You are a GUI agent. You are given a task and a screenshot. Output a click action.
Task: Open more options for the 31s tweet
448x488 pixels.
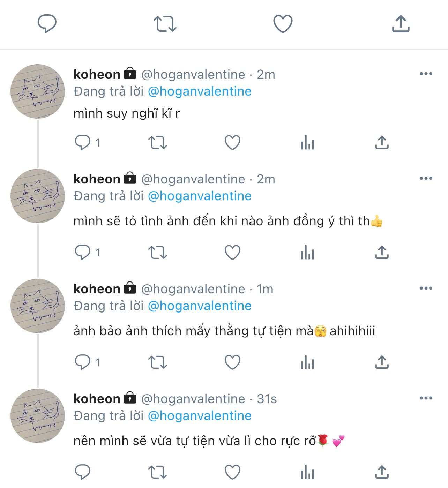(x=426, y=398)
